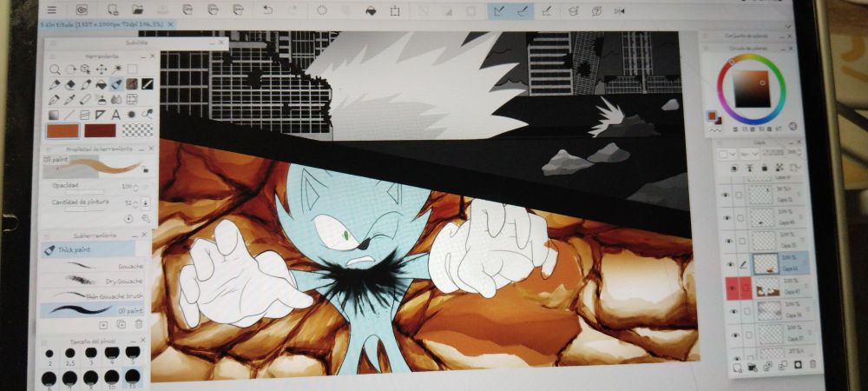The width and height of the screenshot is (868, 391).
Task: Add new raster layer icon at layer panel bottom
Action: 737,366
